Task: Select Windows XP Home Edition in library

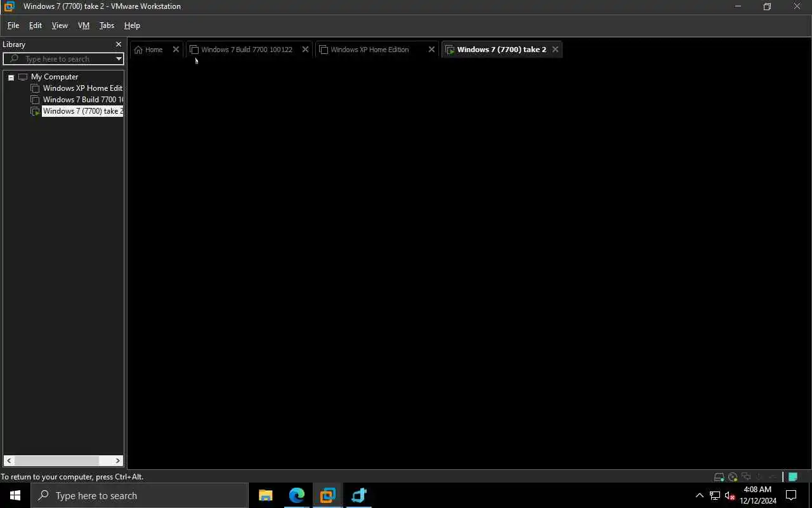Action: pyautogui.click(x=82, y=88)
